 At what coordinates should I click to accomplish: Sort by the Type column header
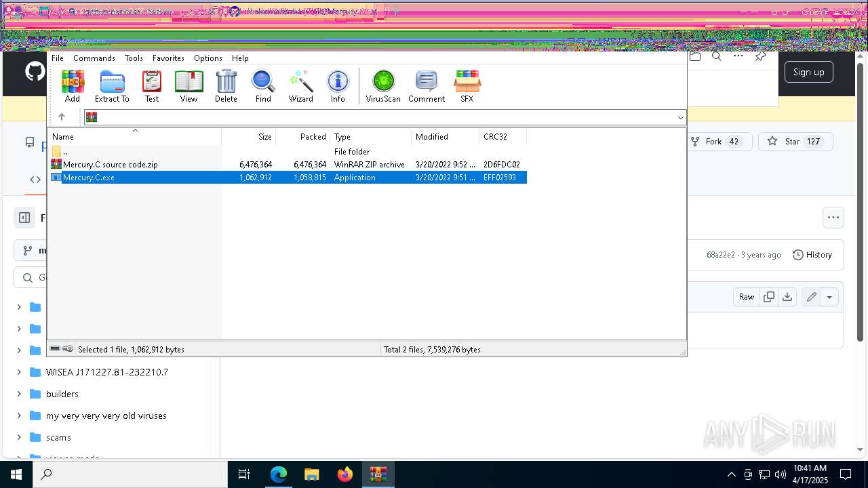click(371, 137)
